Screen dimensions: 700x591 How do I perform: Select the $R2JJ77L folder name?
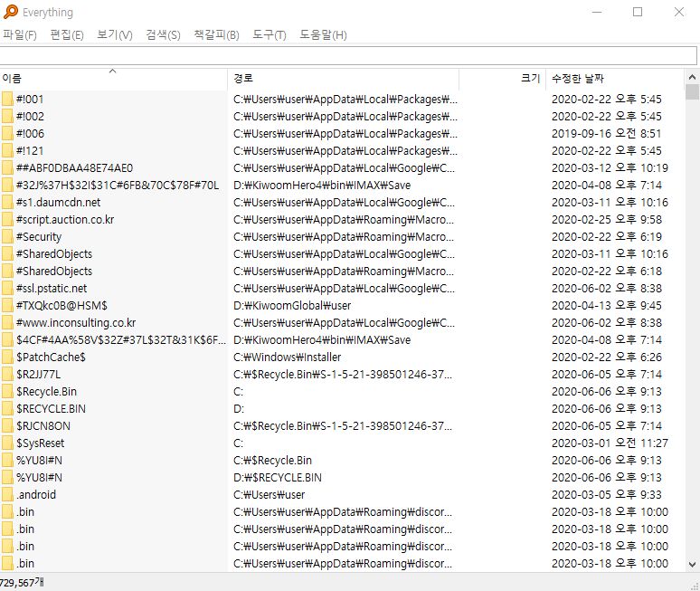38,375
